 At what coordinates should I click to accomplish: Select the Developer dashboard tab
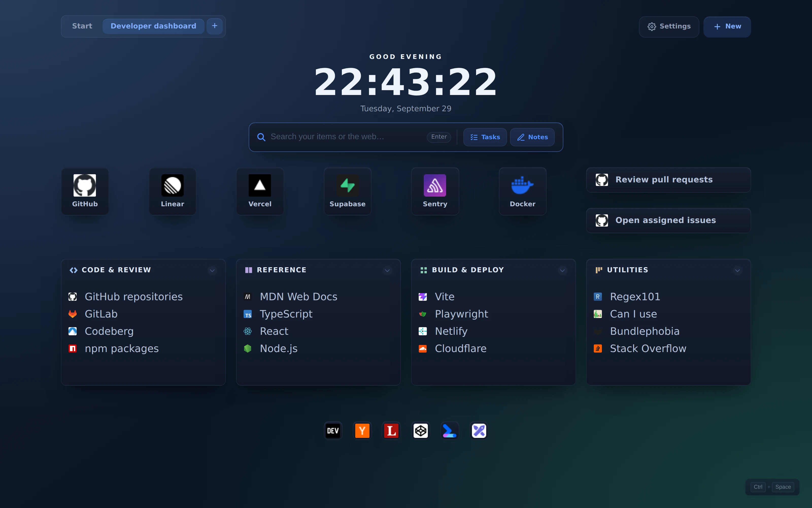tap(153, 26)
